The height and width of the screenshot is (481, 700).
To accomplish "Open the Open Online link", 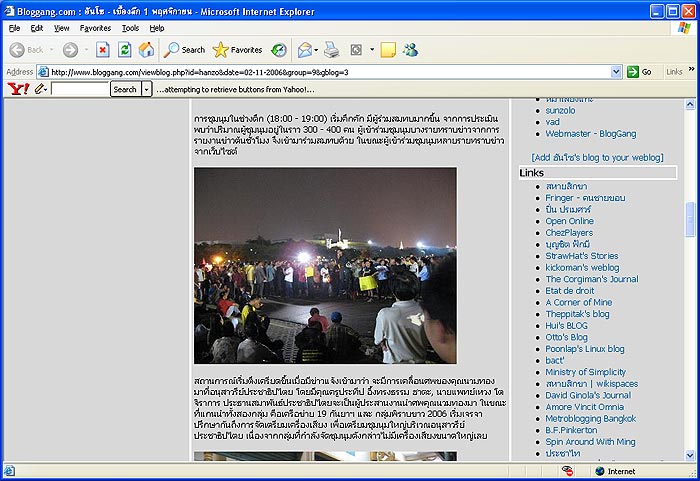I will click(x=569, y=221).
